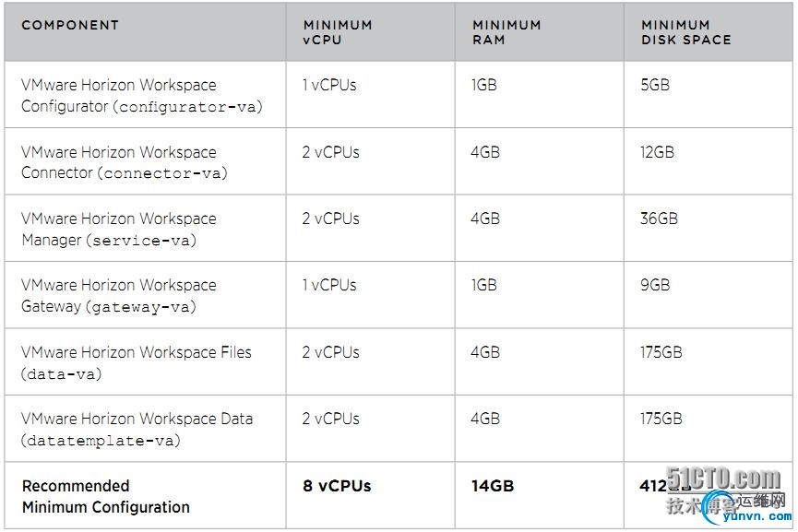Click the 51CTO.com watermark logo
This screenshot has height=532, width=798.
[x=723, y=479]
